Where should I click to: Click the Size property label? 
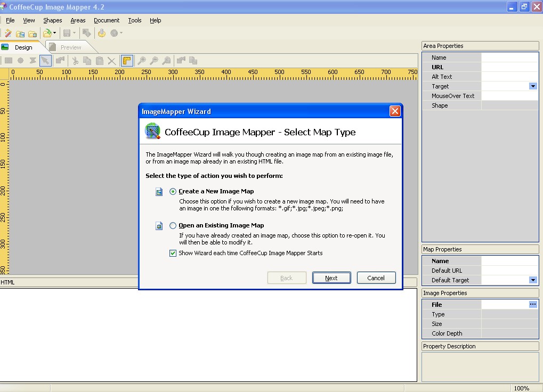coord(436,324)
